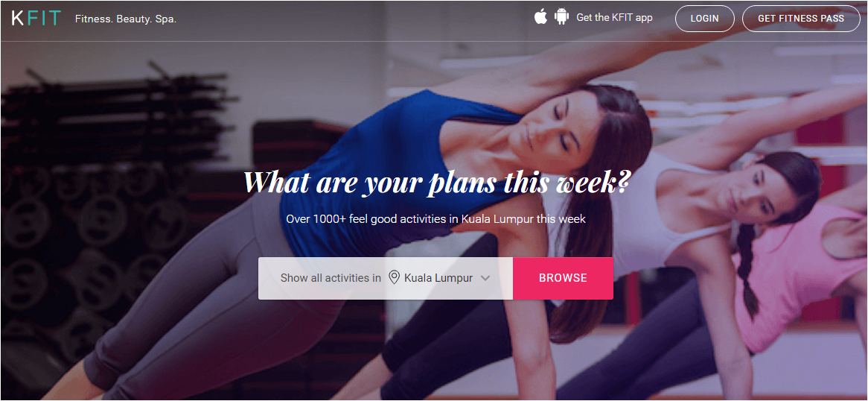The width and height of the screenshot is (868, 401).
Task: Click the Over 1000+ feel good activities text
Action: tap(435, 218)
